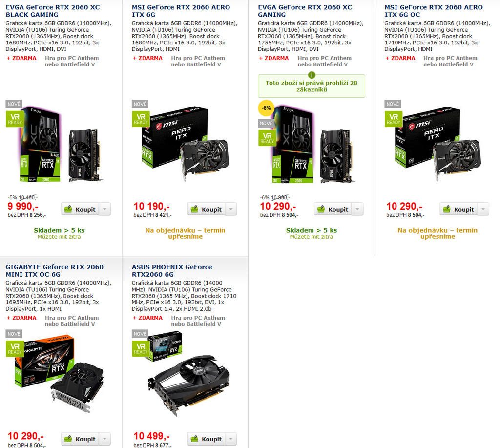Viewport: 500px width, 448px height.
Task: Expand Koupit arrow for EVGA XC GAMING
Action: [357, 209]
